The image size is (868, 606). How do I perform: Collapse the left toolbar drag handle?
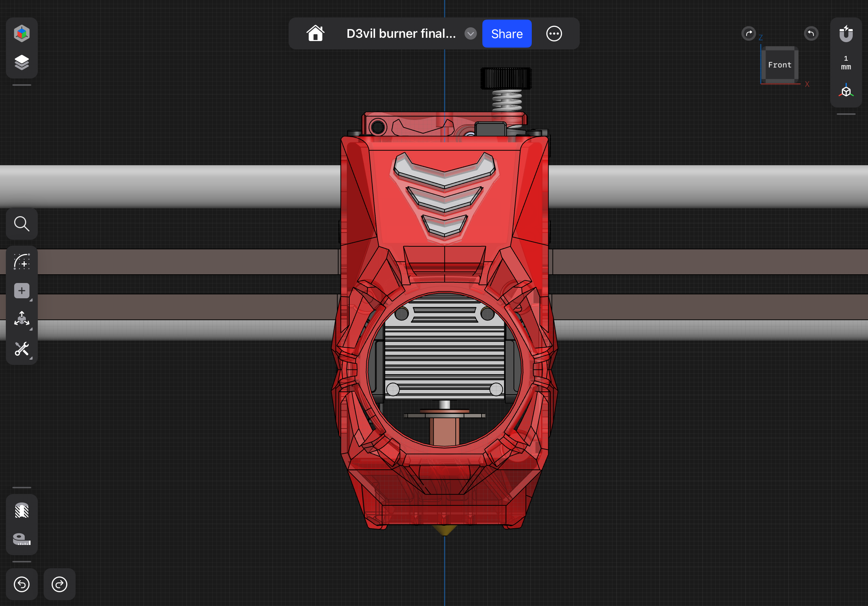[21, 86]
